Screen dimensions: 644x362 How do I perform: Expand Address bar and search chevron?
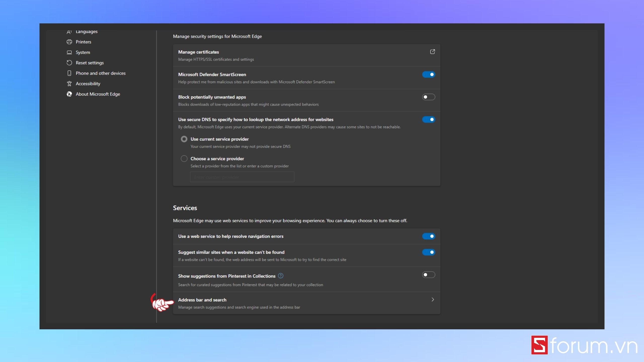pyautogui.click(x=432, y=299)
